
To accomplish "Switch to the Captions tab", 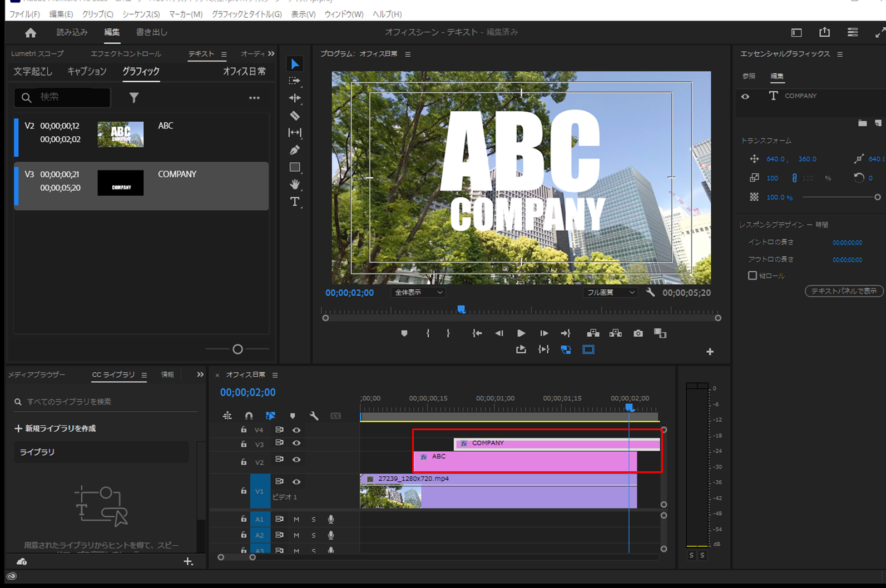I will (x=87, y=71).
